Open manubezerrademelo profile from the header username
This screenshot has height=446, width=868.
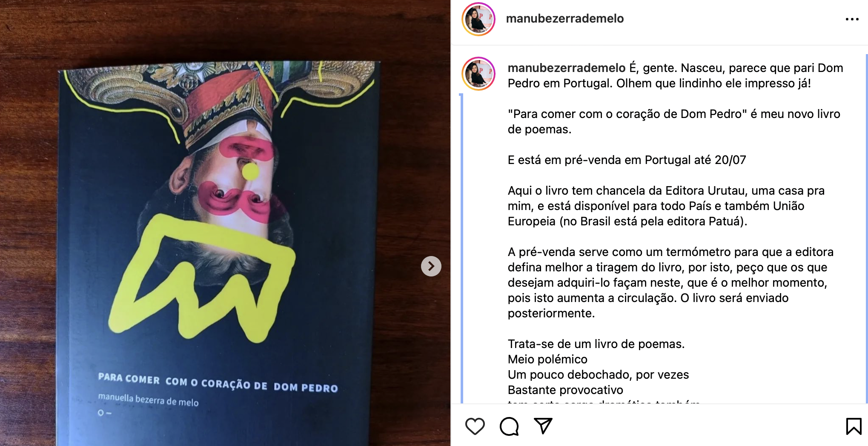564,18
